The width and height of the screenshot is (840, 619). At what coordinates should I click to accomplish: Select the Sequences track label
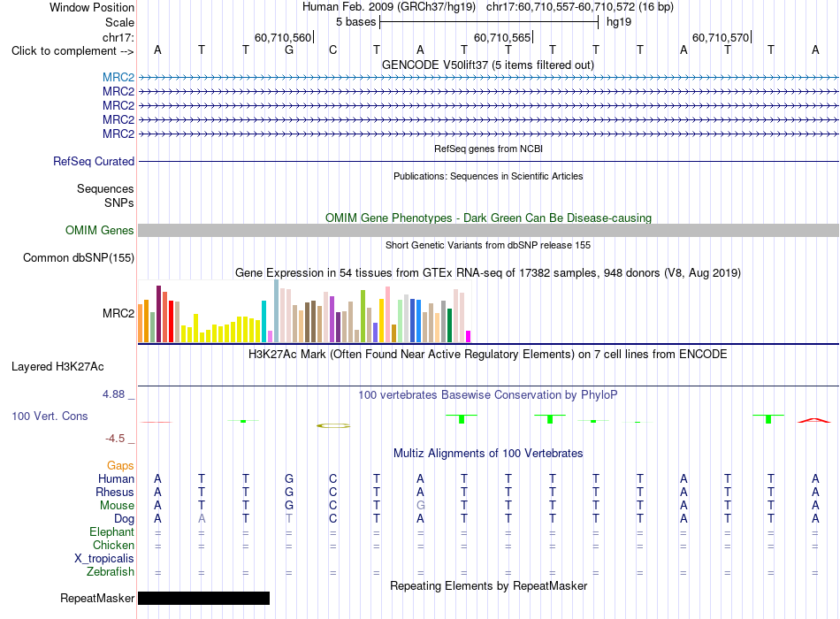tap(105, 188)
